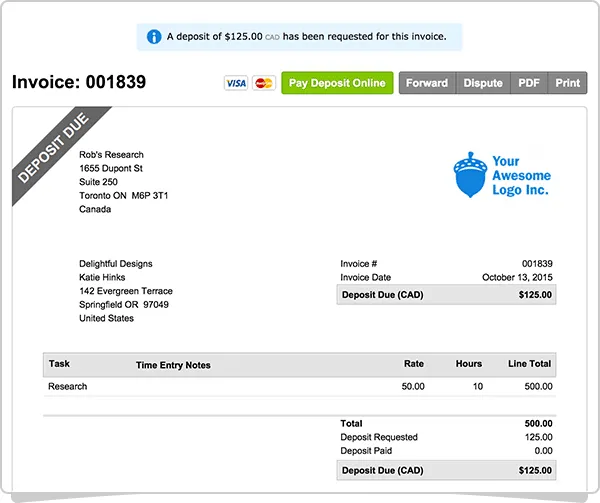
Task: Open the Dispute option
Action: 483,83
